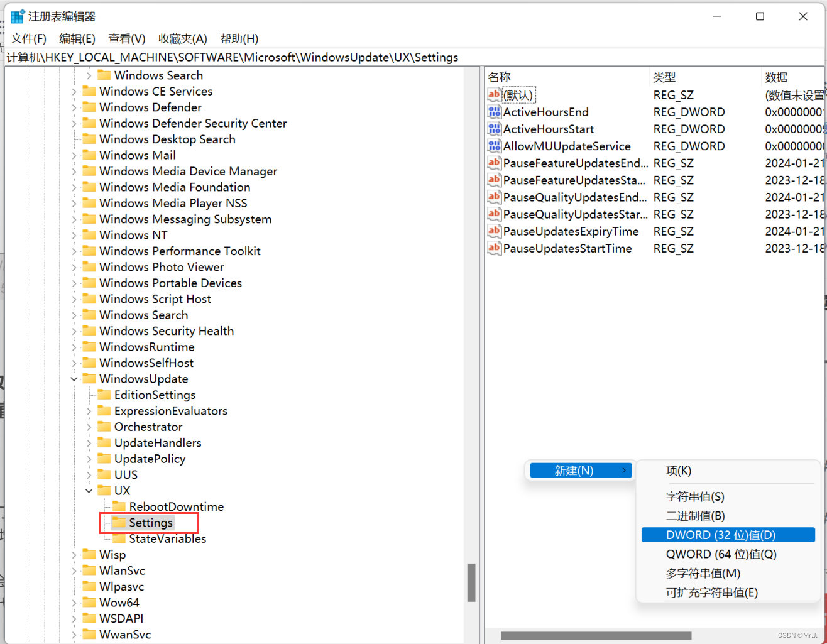Choose QWORD (64 位)值(Q) from submenu
The image size is (827, 644).
pyautogui.click(x=728, y=554)
